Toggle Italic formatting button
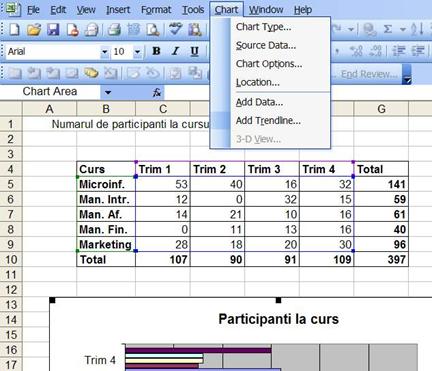The height and width of the screenshot is (371, 432). 175,51
